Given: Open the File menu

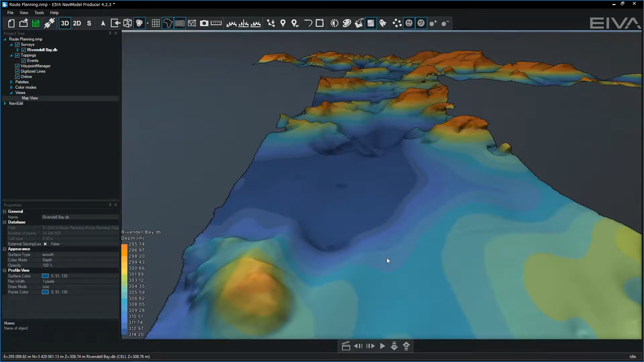Looking at the screenshot, I should point(11,13).
